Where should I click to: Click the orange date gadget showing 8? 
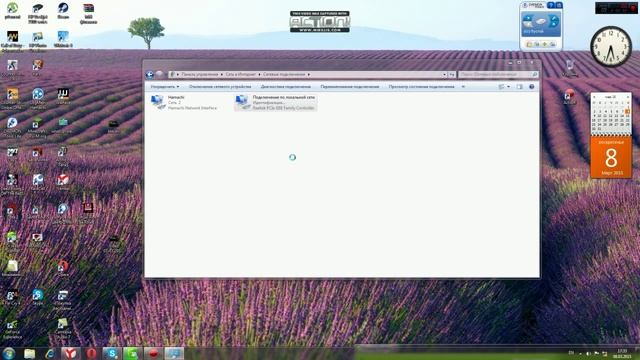[x=611, y=157]
